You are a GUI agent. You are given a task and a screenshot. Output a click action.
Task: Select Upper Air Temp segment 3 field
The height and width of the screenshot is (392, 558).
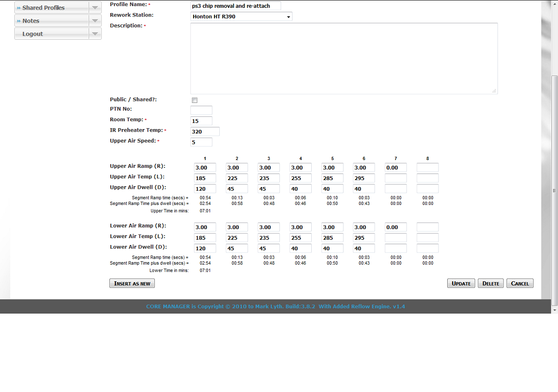(x=269, y=178)
